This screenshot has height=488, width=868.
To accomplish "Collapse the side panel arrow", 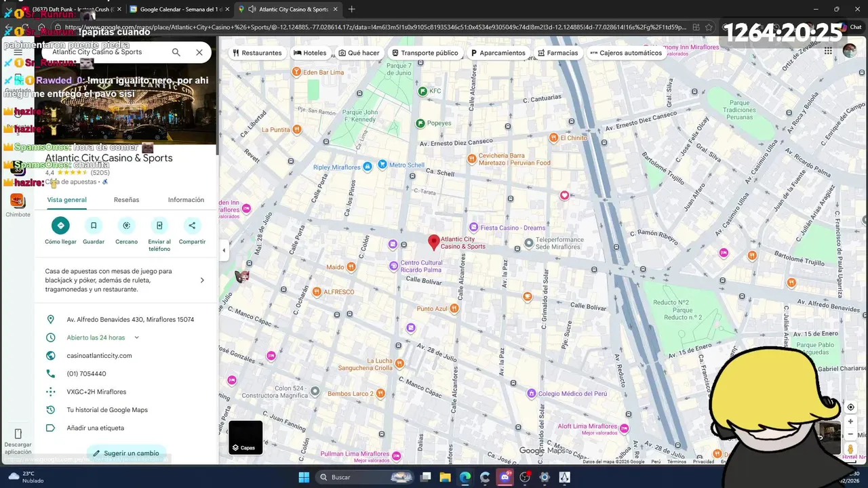I will [x=224, y=250].
